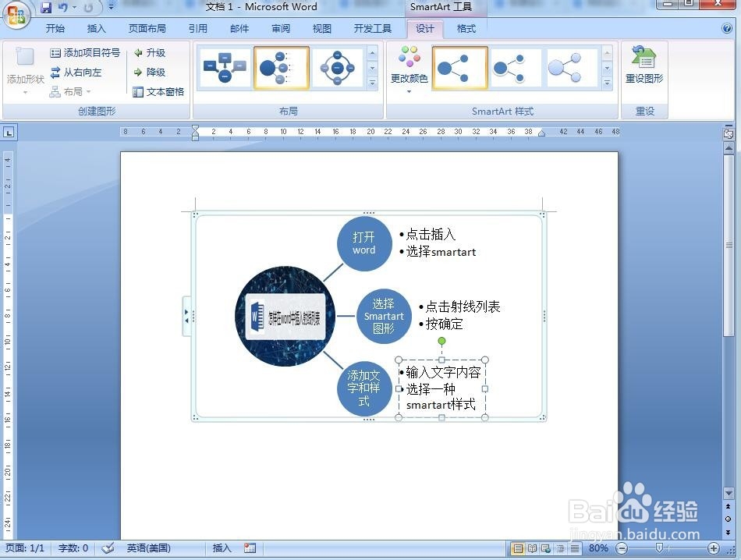Switch to the 开始 tab
The height and width of the screenshot is (560, 741).
pos(55,28)
